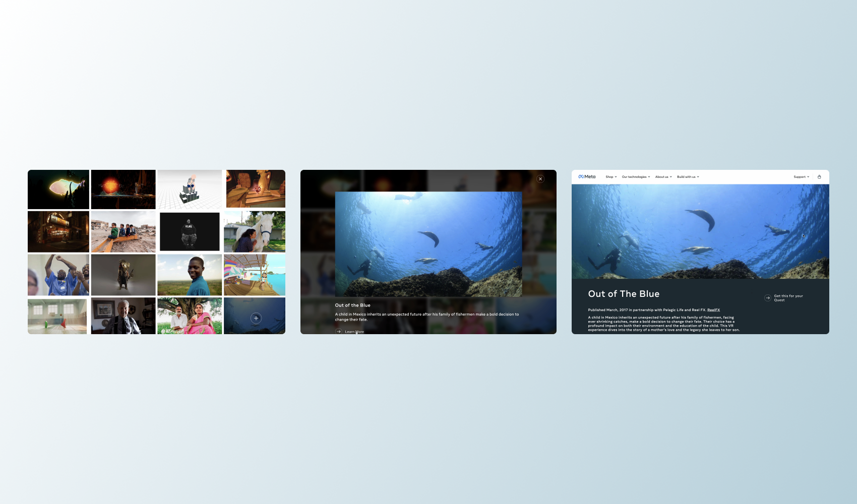
Task: Click the Out of The Blue page heading
Action: pyautogui.click(x=624, y=294)
